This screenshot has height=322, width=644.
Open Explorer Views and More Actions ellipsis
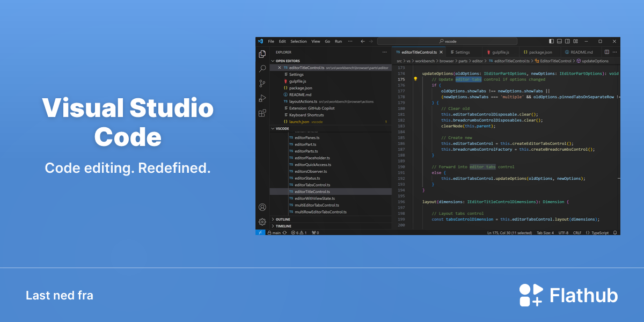[384, 52]
